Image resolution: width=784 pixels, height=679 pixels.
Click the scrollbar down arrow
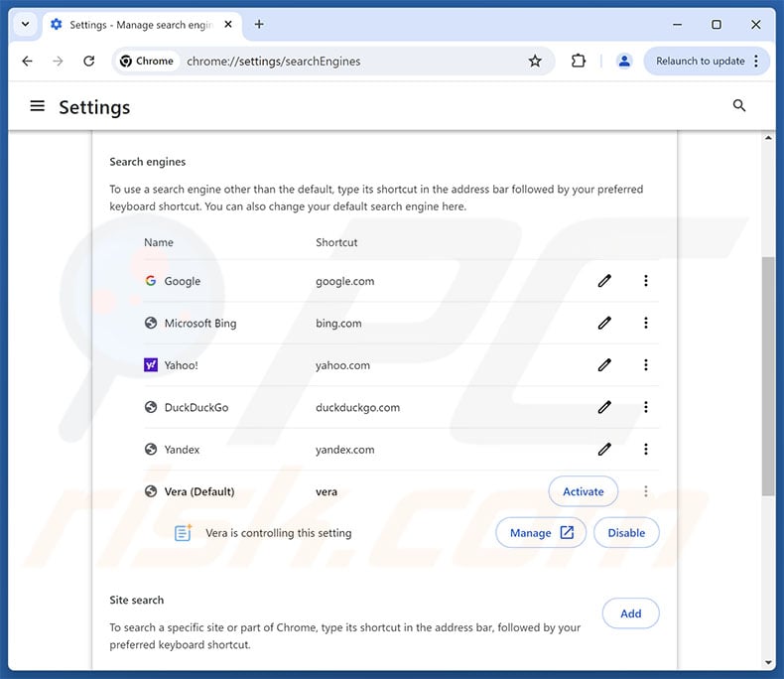[x=768, y=663]
